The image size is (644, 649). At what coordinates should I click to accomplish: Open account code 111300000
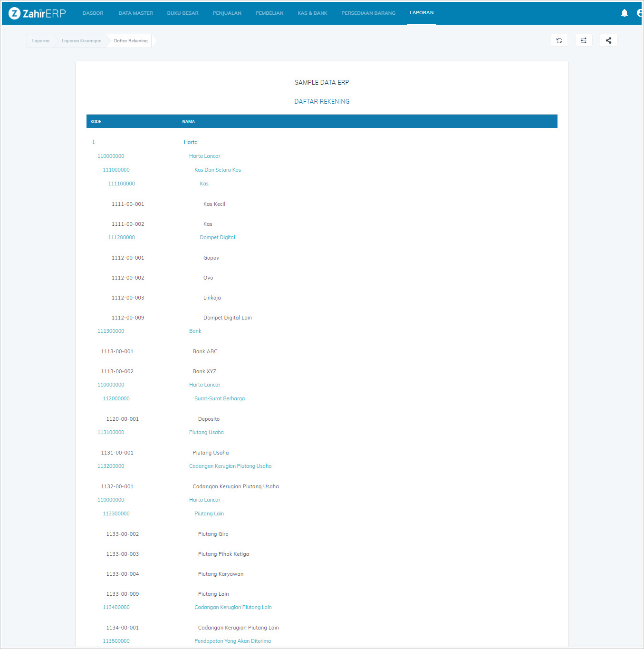111,331
